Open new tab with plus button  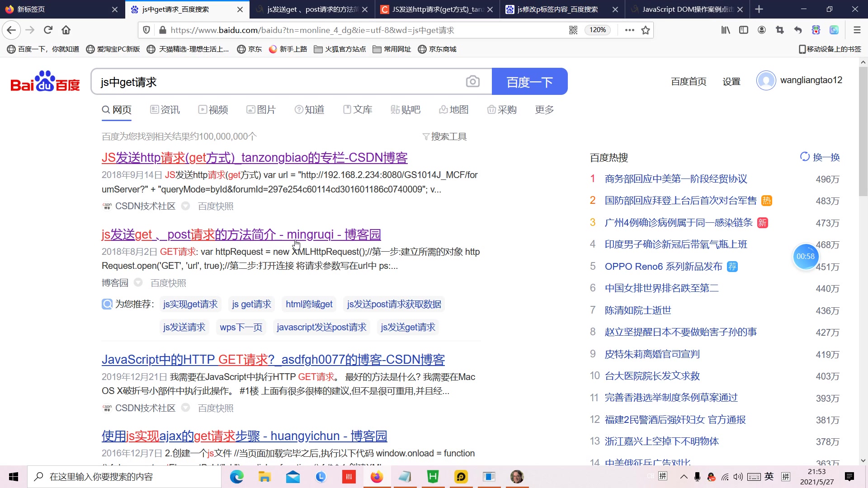tap(759, 9)
